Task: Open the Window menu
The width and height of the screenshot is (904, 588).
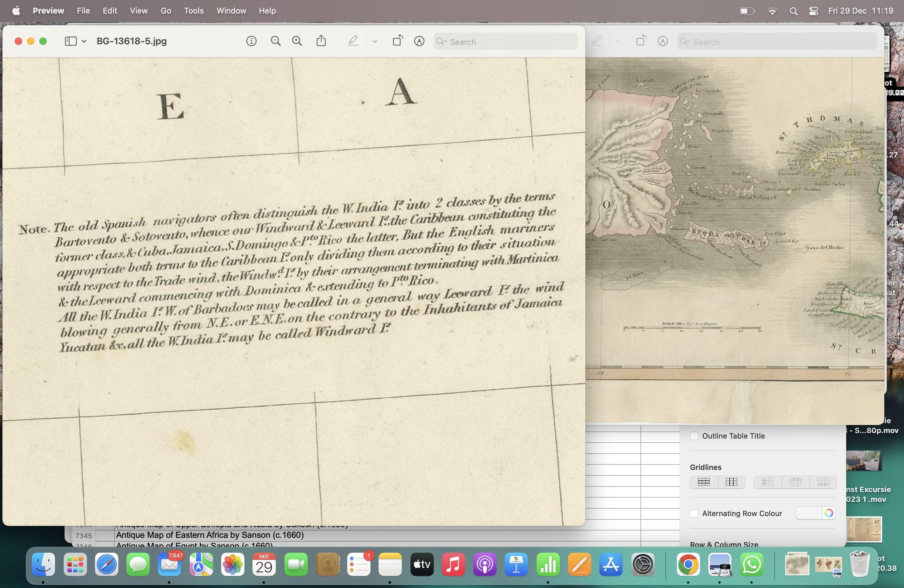Action: (x=231, y=11)
